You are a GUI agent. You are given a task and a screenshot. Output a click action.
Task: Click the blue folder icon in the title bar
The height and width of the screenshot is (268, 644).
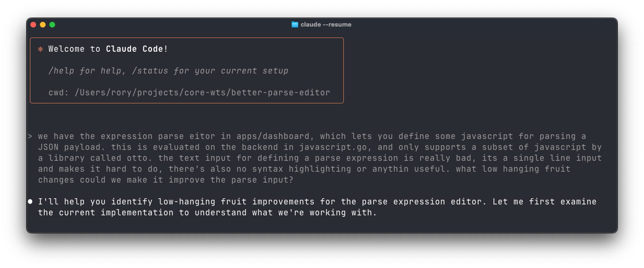(x=294, y=25)
